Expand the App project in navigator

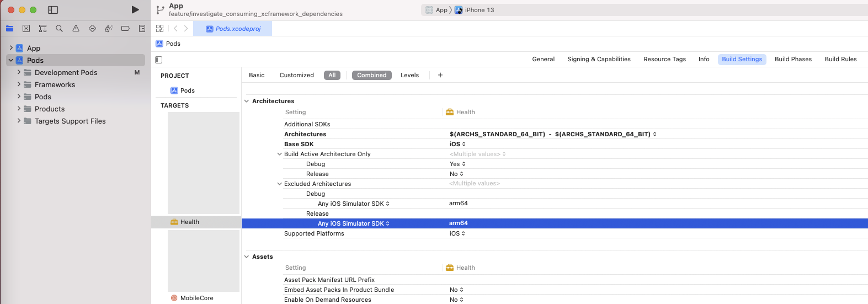click(11, 48)
